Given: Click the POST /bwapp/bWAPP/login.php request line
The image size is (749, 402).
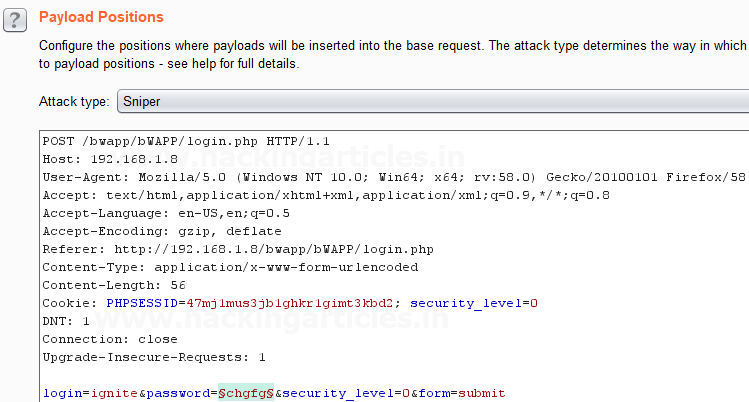Looking at the screenshot, I should (186, 141).
